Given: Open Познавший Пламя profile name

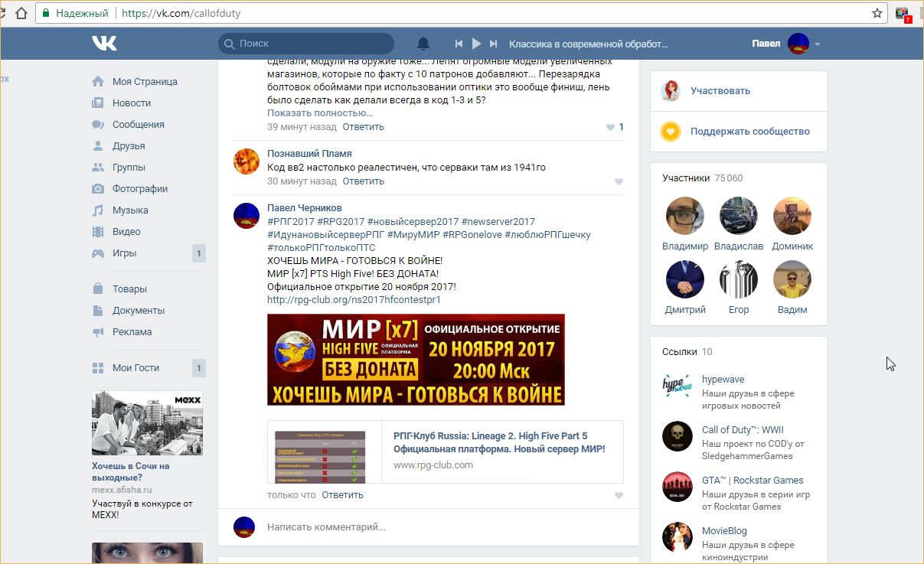Looking at the screenshot, I should point(309,153).
